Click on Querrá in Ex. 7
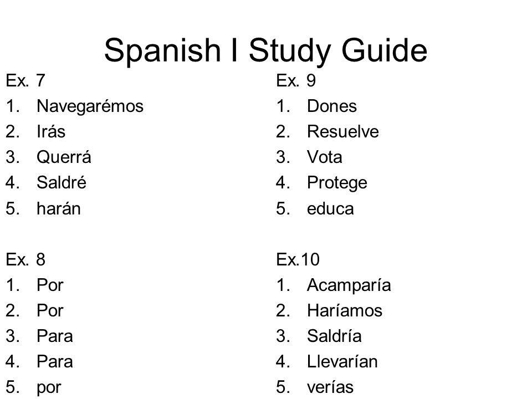Screen dimensions: 532x399 tap(64, 157)
